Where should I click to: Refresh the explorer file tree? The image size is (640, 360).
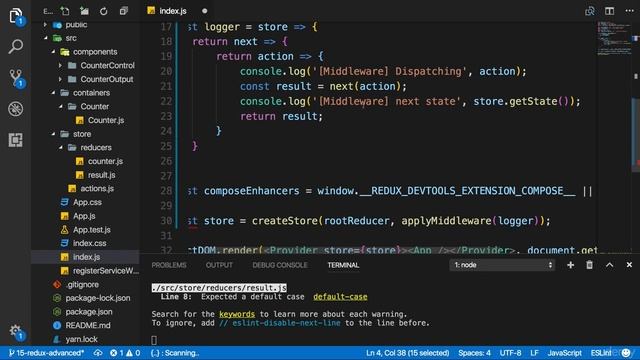(x=104, y=11)
